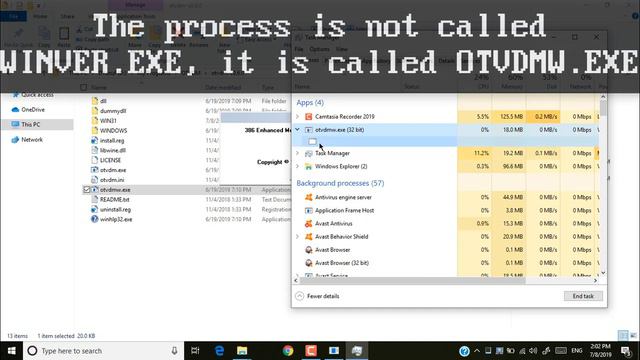Select winhlp32.exe file icon
Viewport: 640px width, 360px height.
point(95,219)
